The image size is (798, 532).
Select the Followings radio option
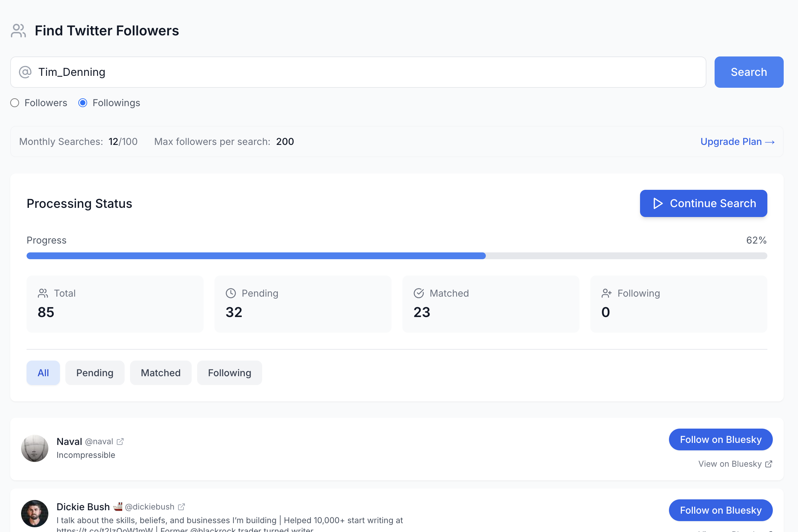click(x=83, y=103)
